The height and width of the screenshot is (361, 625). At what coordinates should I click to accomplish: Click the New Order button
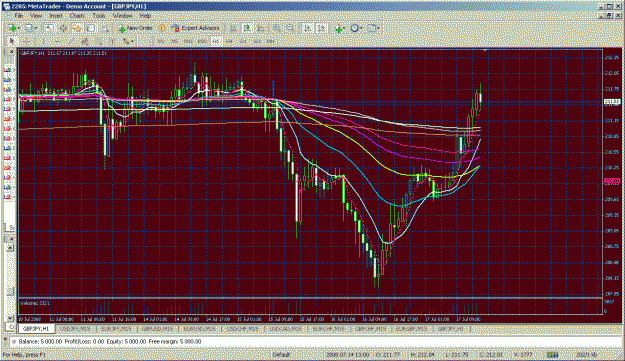[135, 28]
